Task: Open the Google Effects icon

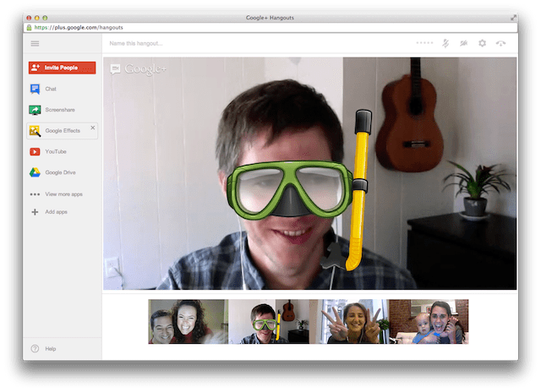Action: click(35, 131)
